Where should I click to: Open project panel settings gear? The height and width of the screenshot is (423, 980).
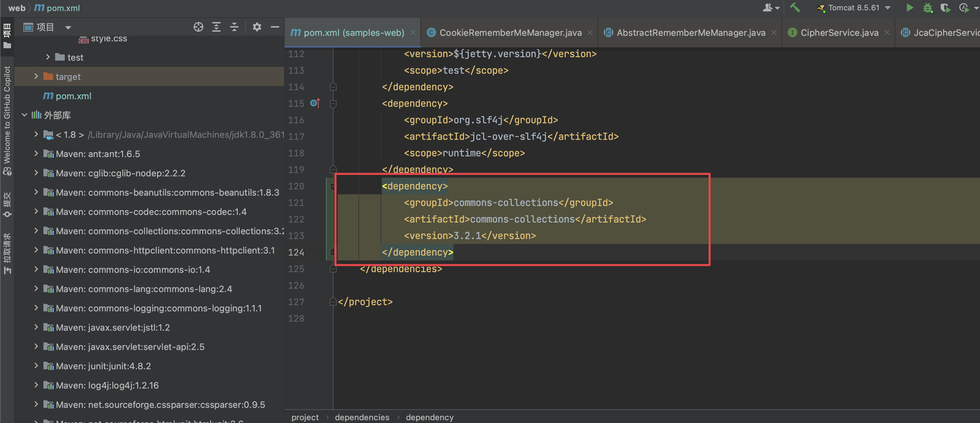click(x=257, y=27)
